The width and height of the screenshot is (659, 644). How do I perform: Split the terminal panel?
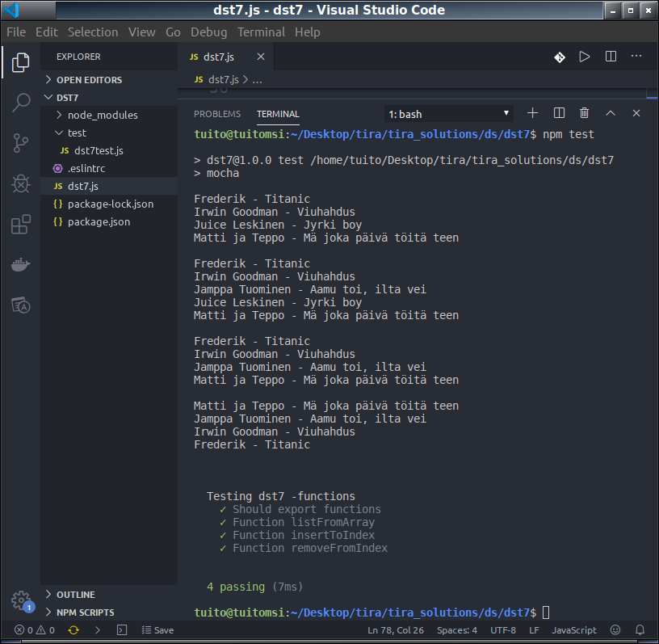tap(559, 113)
